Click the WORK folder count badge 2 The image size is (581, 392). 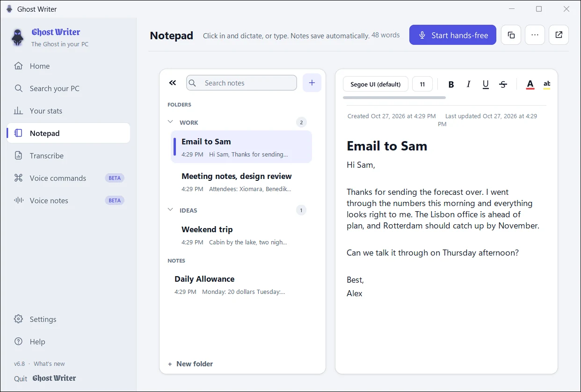click(x=301, y=122)
